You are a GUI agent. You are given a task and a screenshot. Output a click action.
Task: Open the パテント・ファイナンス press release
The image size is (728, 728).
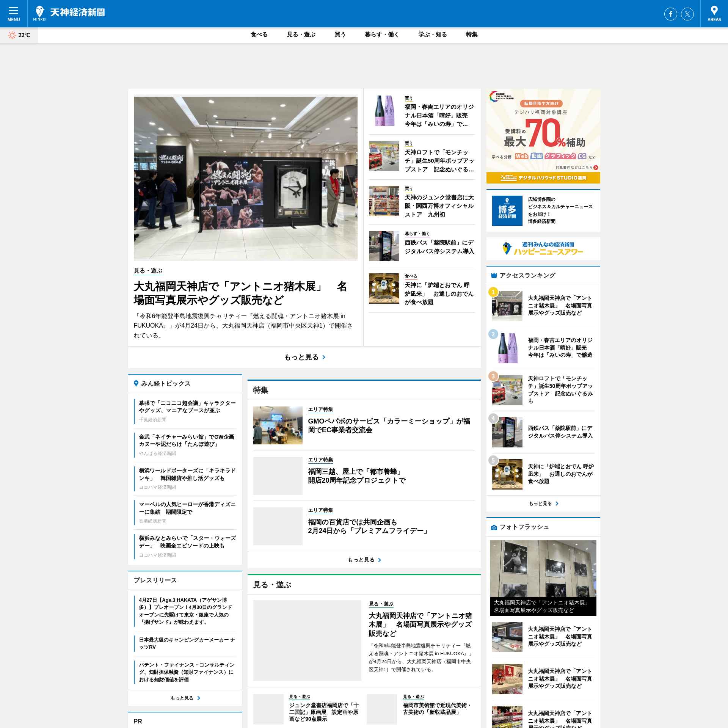point(187,672)
